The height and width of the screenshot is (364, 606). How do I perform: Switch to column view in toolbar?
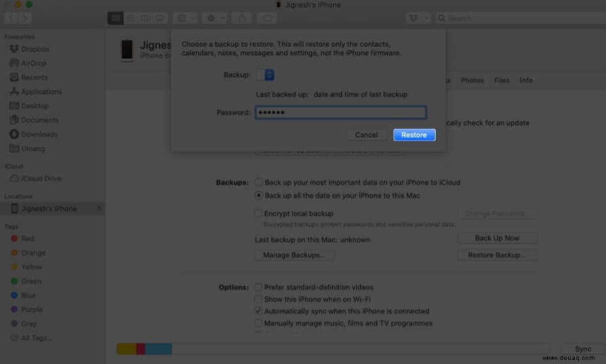tap(145, 18)
